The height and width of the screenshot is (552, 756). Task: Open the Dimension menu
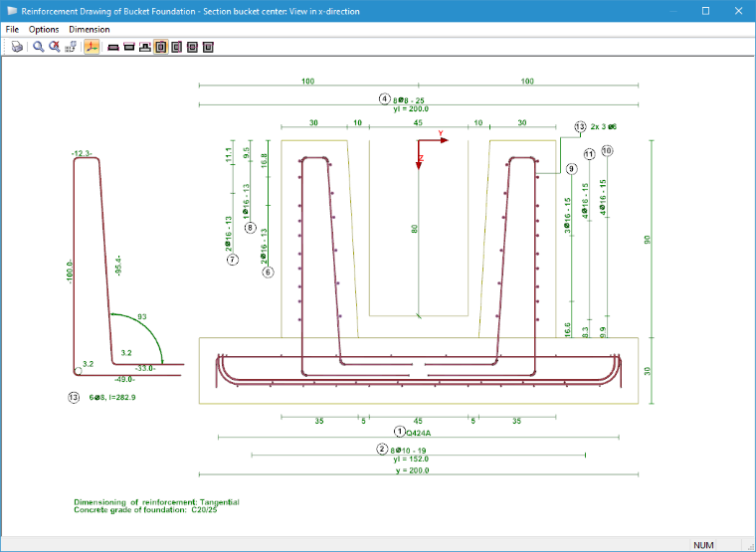coord(90,30)
